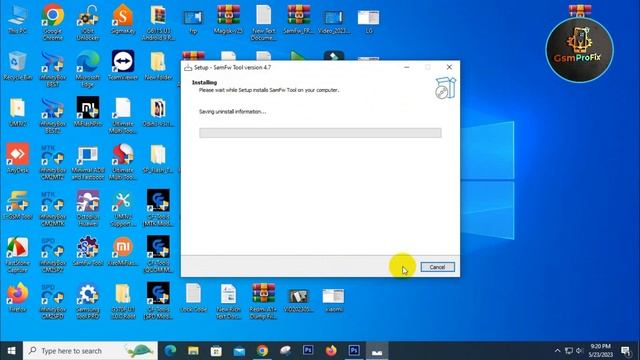Open the New folder icon

click(158, 65)
